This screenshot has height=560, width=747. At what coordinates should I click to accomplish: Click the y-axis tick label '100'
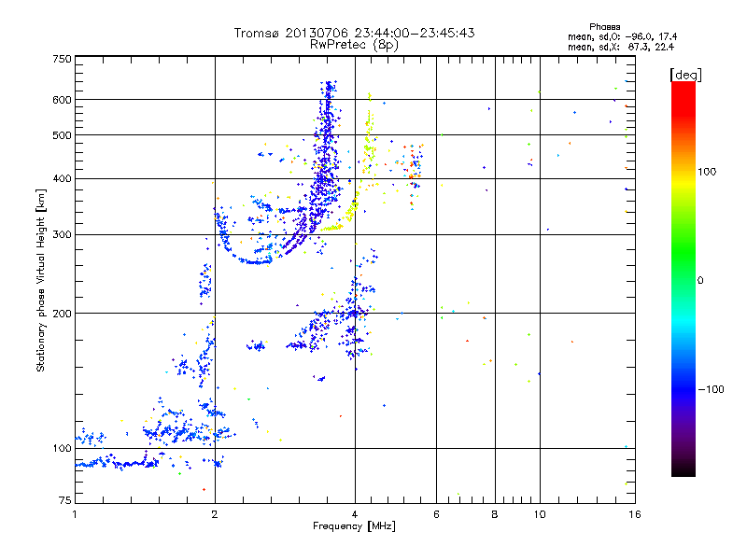[62, 449]
